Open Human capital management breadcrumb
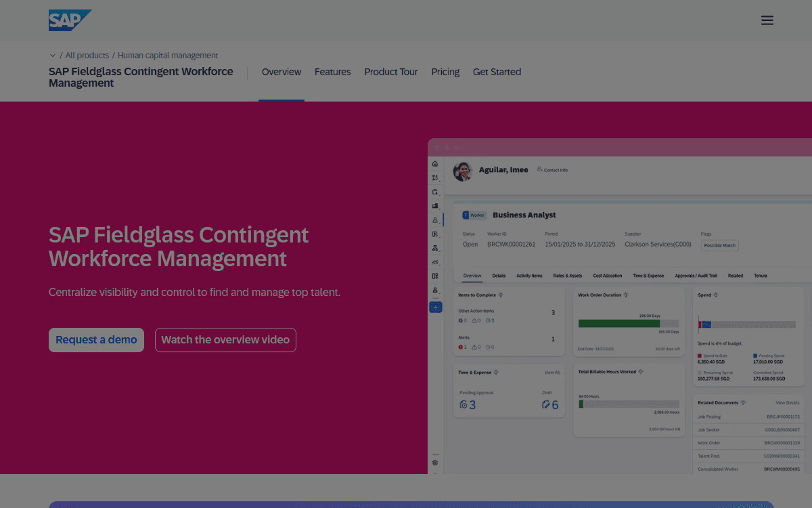812x508 pixels. pyautogui.click(x=168, y=56)
